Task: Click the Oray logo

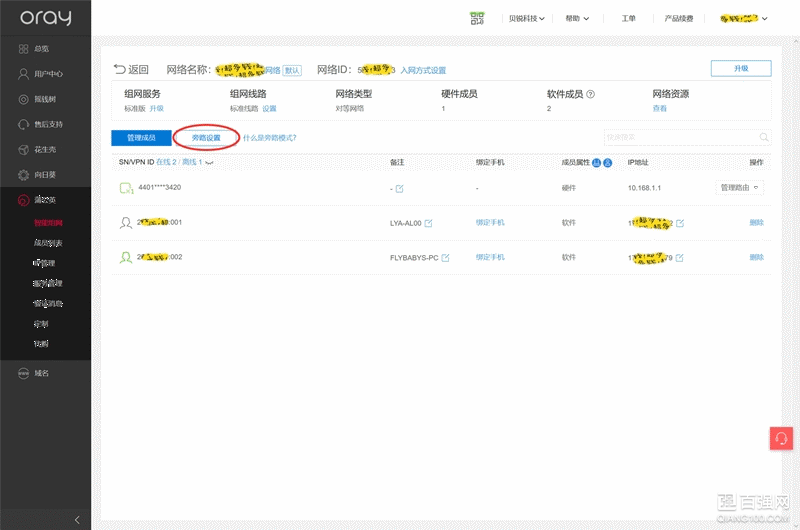Action: (x=45, y=17)
